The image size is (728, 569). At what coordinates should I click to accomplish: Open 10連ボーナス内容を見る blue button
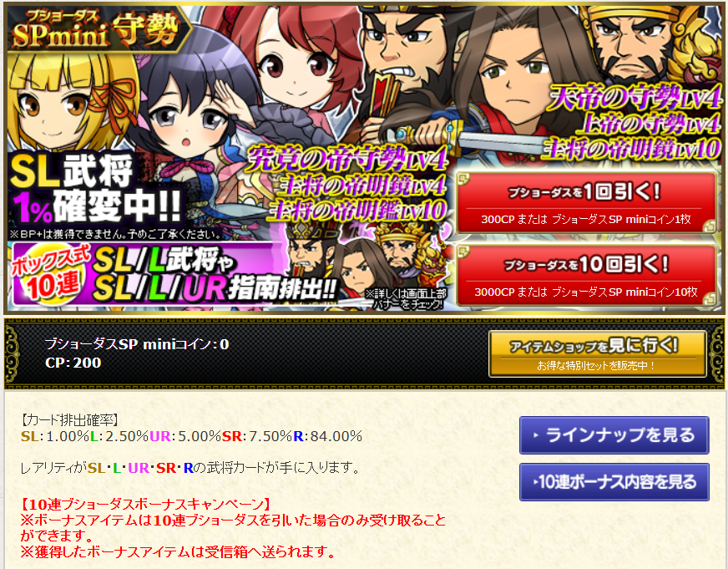pyautogui.click(x=614, y=482)
